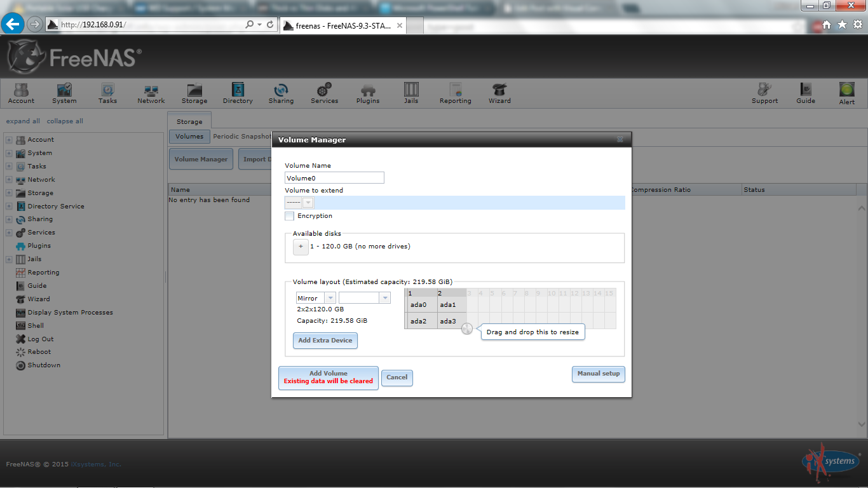Screen dimensions: 868x488
Task: Enable the Encryption checkbox
Action: [290, 216]
